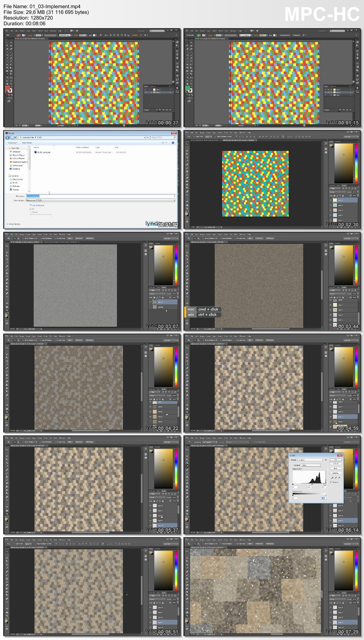Open the Window menu in the 00:00:37 Illustrator frame

coord(53,31)
